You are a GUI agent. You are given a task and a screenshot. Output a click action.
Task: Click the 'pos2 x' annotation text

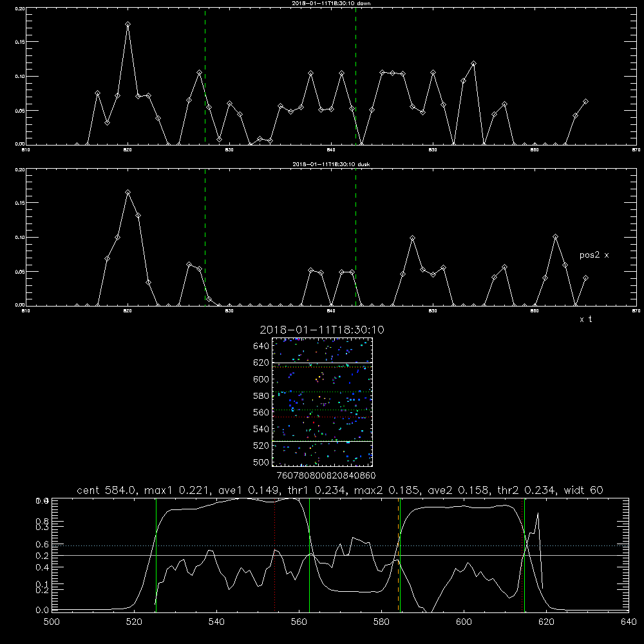pyautogui.click(x=594, y=255)
